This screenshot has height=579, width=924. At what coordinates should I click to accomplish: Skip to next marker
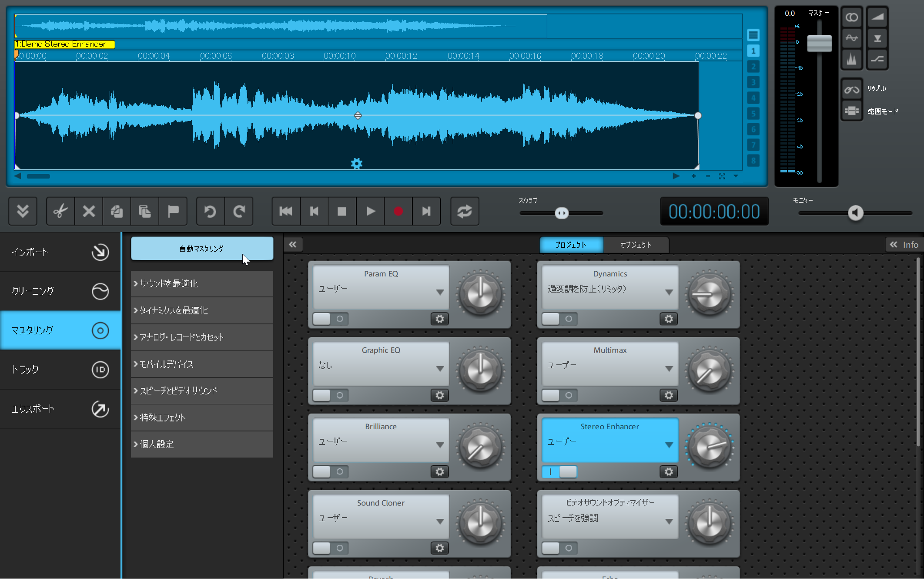(426, 212)
